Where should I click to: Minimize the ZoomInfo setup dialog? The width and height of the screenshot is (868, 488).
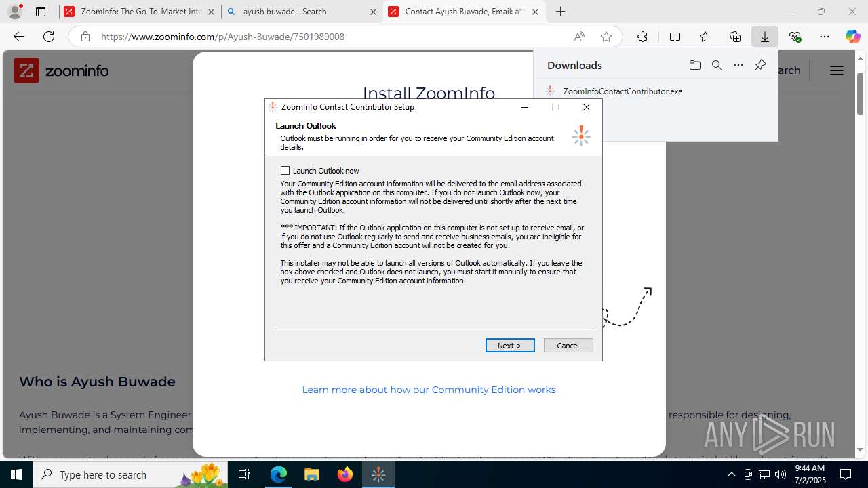[524, 107]
